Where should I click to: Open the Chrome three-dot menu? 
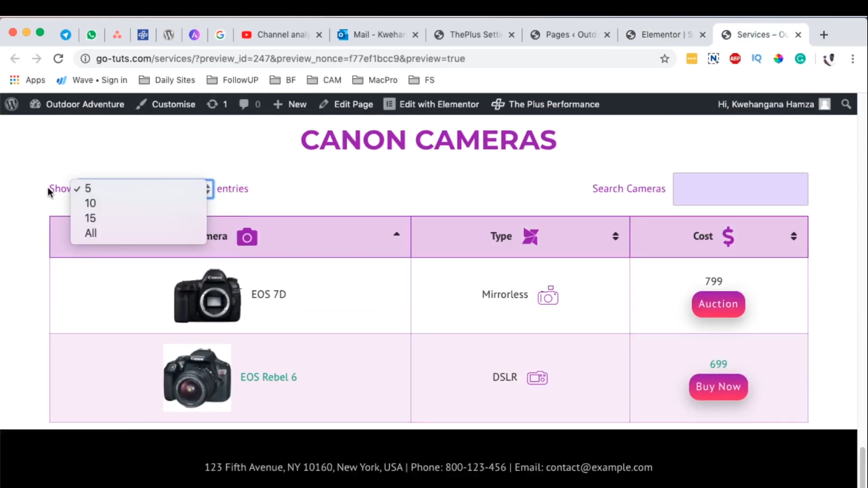(853, 58)
